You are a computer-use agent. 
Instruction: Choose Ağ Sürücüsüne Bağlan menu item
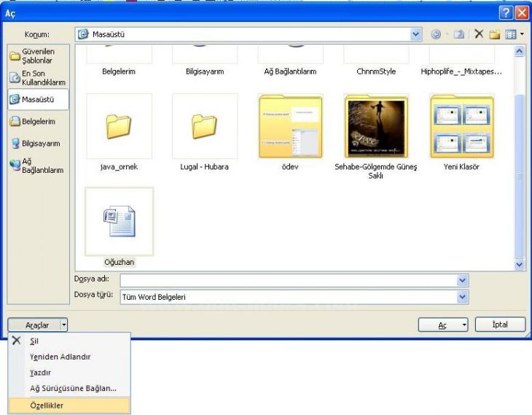[69, 388]
